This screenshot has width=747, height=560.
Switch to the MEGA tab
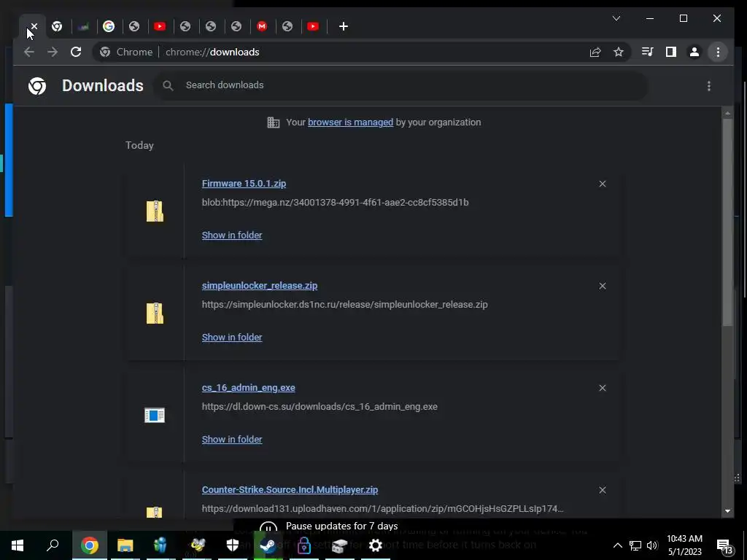[x=262, y=27]
